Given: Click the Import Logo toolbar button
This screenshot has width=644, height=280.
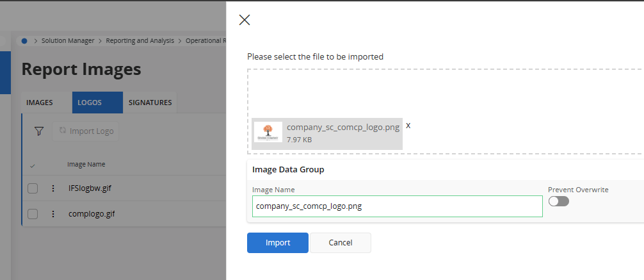Looking at the screenshot, I should [86, 131].
